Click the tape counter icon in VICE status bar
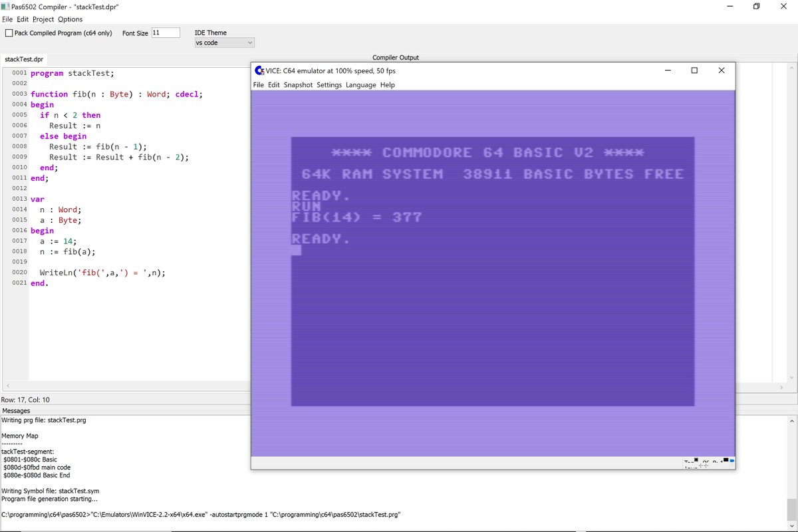The image size is (798, 532). coord(697,460)
